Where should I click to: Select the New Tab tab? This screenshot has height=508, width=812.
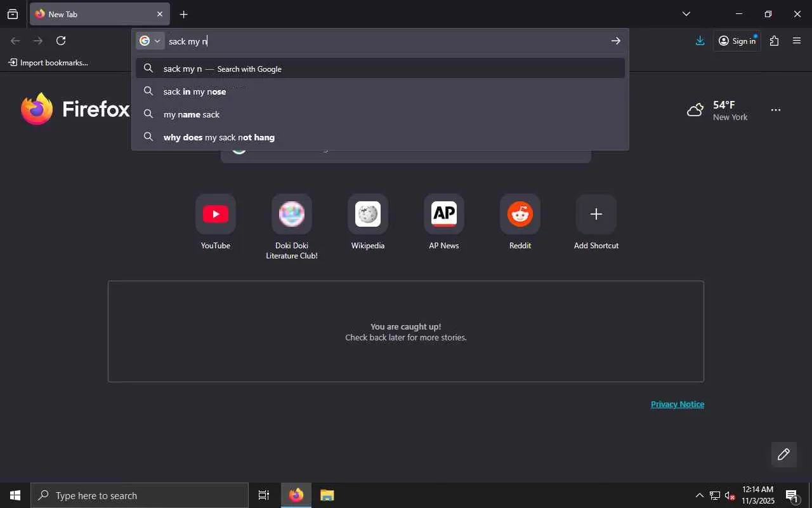click(x=100, y=14)
